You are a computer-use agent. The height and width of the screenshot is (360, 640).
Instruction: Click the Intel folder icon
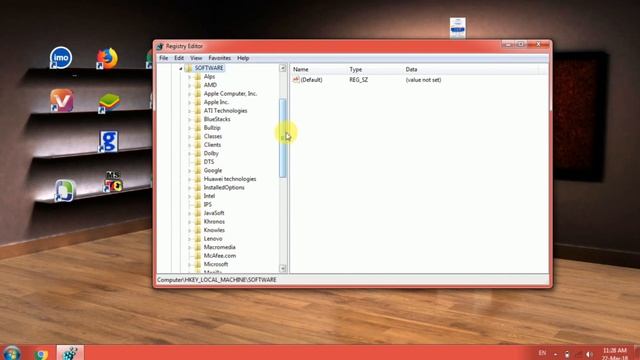[x=198, y=196]
